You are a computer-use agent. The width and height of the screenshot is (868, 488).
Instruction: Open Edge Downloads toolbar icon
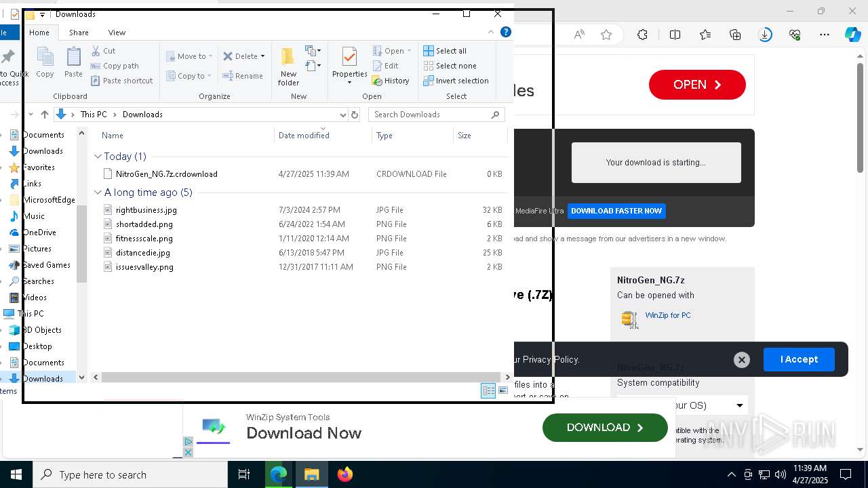[765, 35]
